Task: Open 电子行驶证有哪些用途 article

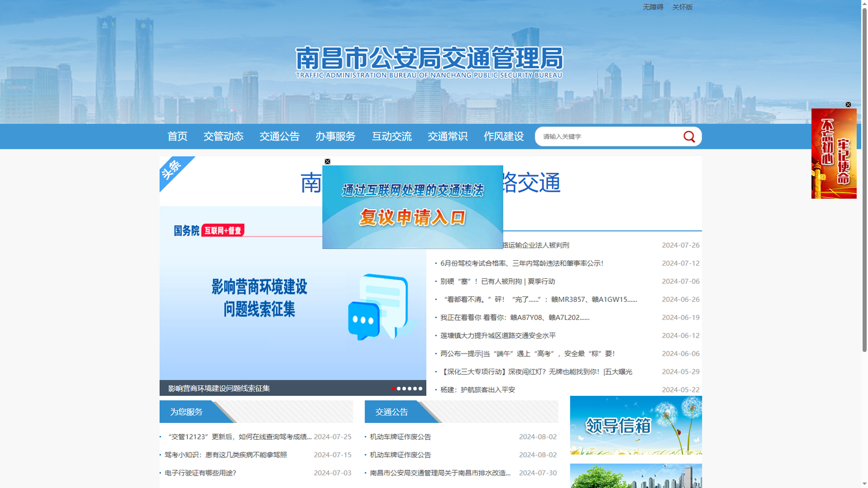Action: [x=200, y=473]
